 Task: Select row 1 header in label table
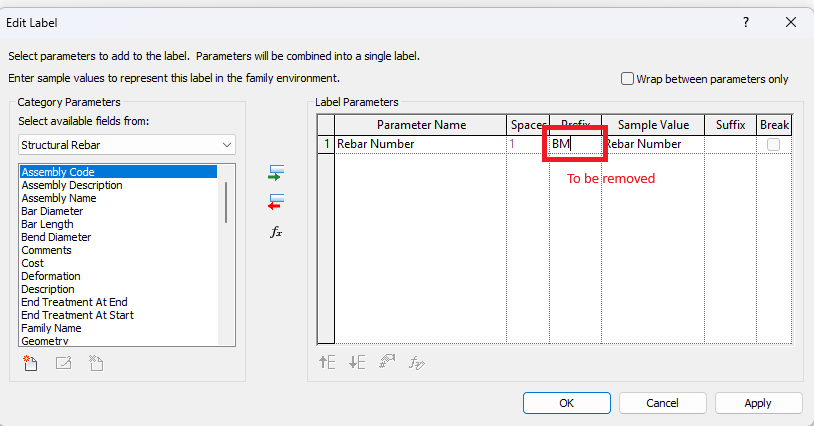pos(326,144)
